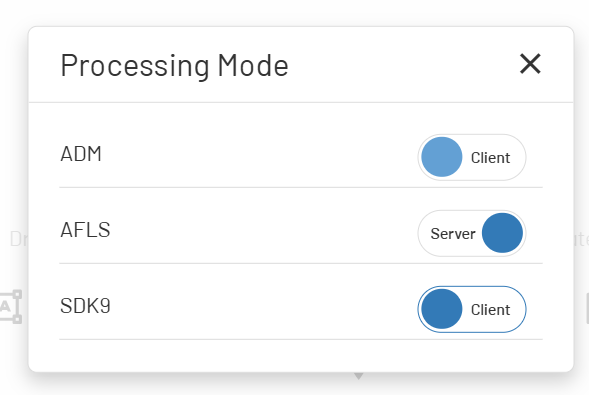Click the partially hidden icon at right edge
The height and width of the screenshot is (395, 589).
587,309
